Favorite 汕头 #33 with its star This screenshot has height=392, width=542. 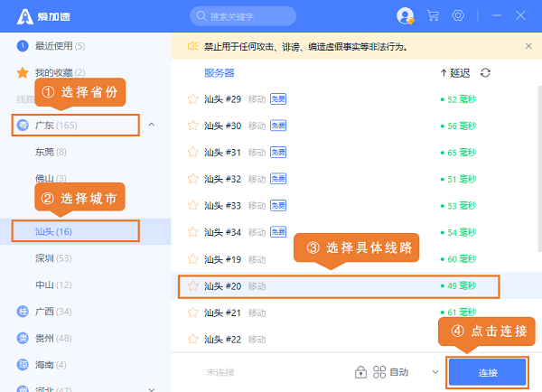coord(193,206)
